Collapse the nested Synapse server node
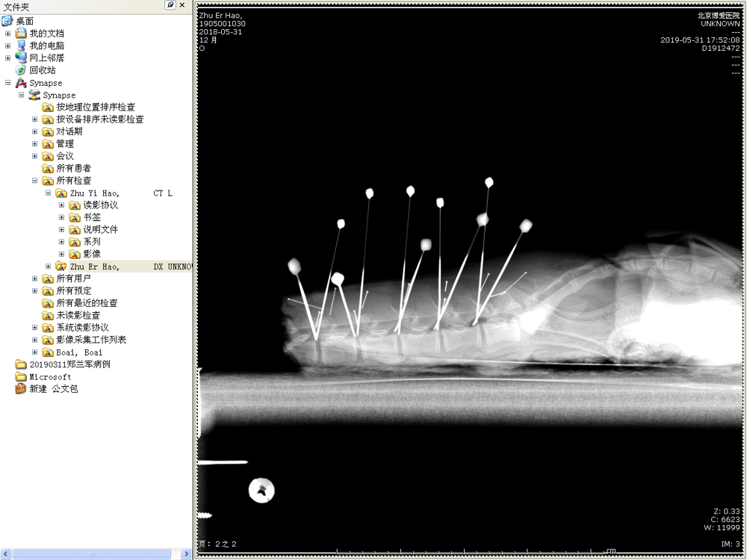The height and width of the screenshot is (560, 747). pos(21,95)
